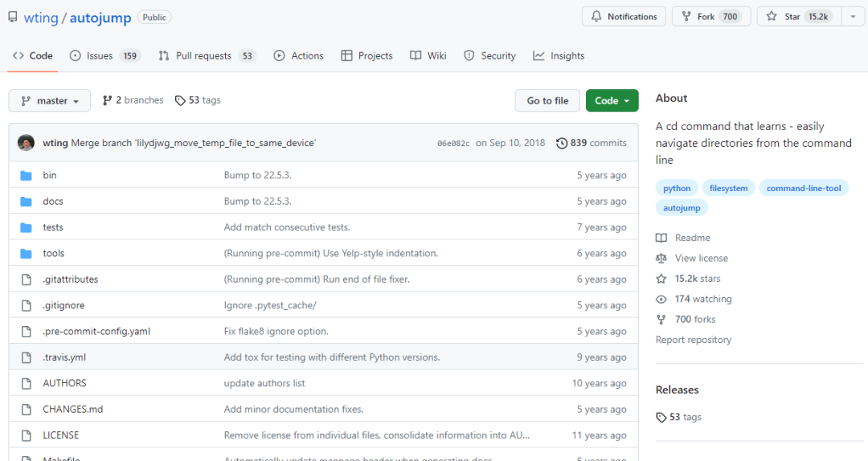Click wting's avatar in commit row
Screen dimensions: 868x461
(26, 143)
